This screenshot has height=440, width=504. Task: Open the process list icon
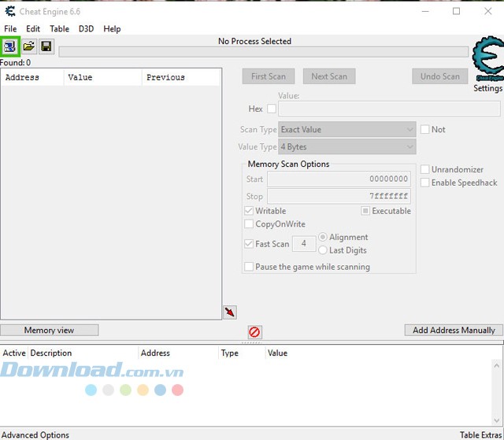(9, 47)
